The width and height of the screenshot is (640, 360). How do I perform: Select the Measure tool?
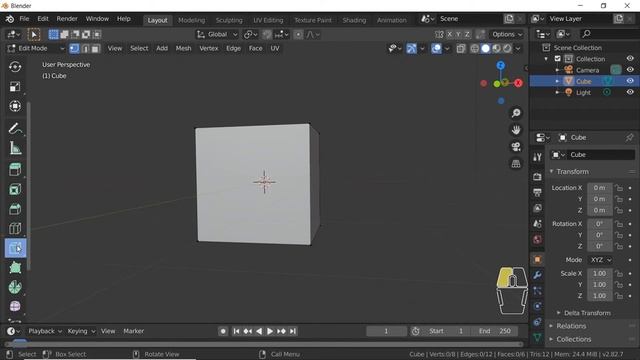point(15,148)
